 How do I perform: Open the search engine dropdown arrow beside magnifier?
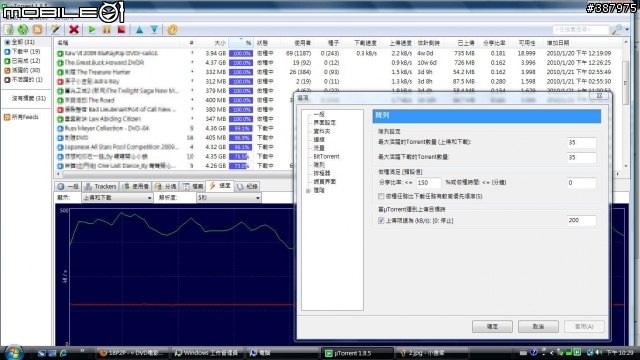(627, 29)
